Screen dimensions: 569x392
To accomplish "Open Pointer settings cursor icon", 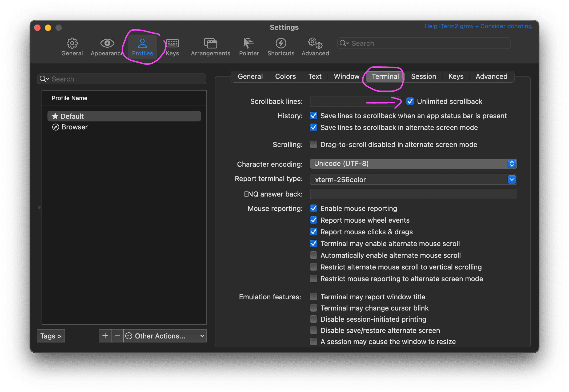I will tap(249, 43).
